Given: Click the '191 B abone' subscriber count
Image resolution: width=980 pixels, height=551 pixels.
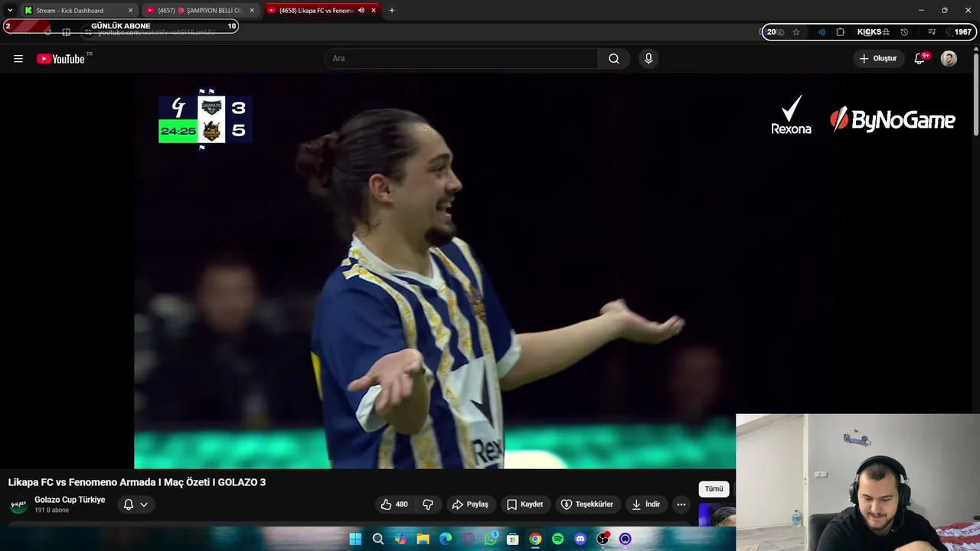Looking at the screenshot, I should (x=51, y=510).
